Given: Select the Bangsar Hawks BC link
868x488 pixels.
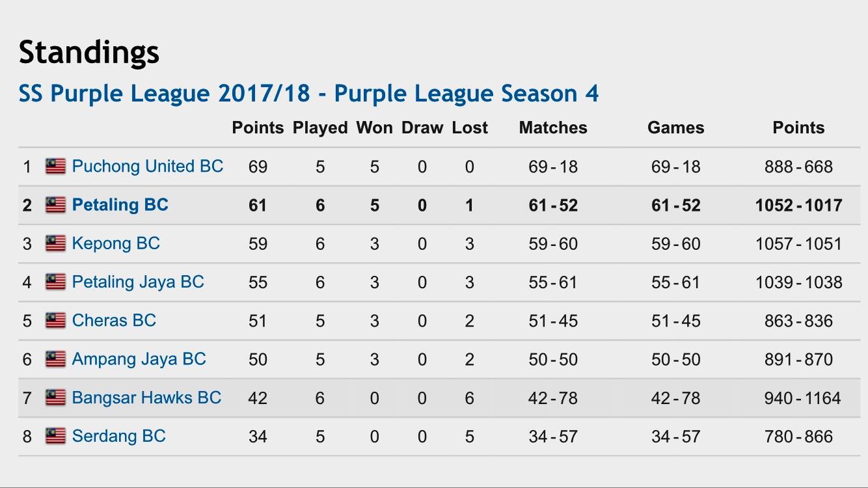Looking at the screenshot, I should (147, 397).
